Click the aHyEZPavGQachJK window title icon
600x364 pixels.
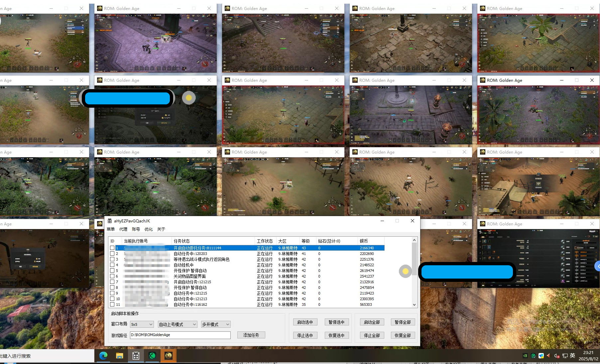tap(110, 221)
